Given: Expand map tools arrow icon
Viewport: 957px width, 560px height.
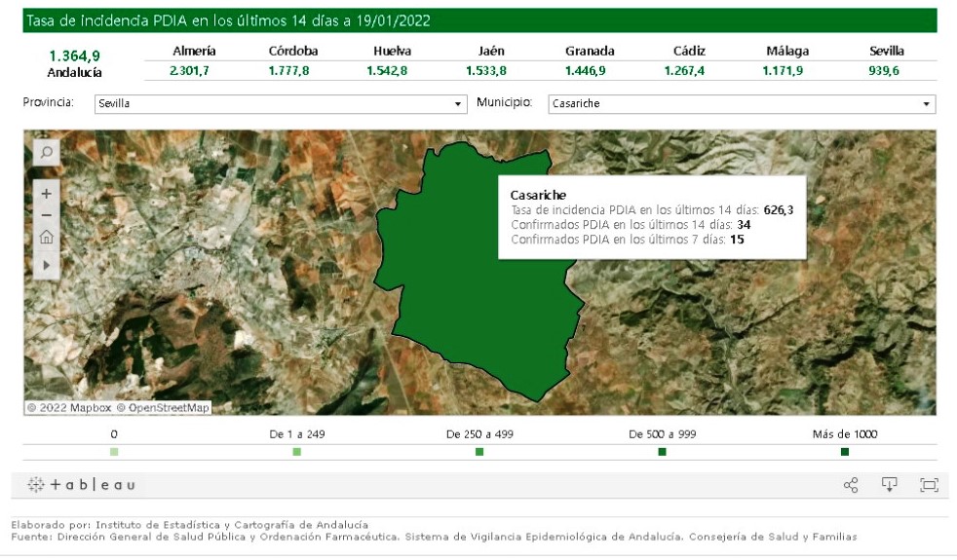Looking at the screenshot, I should pyautogui.click(x=46, y=264).
